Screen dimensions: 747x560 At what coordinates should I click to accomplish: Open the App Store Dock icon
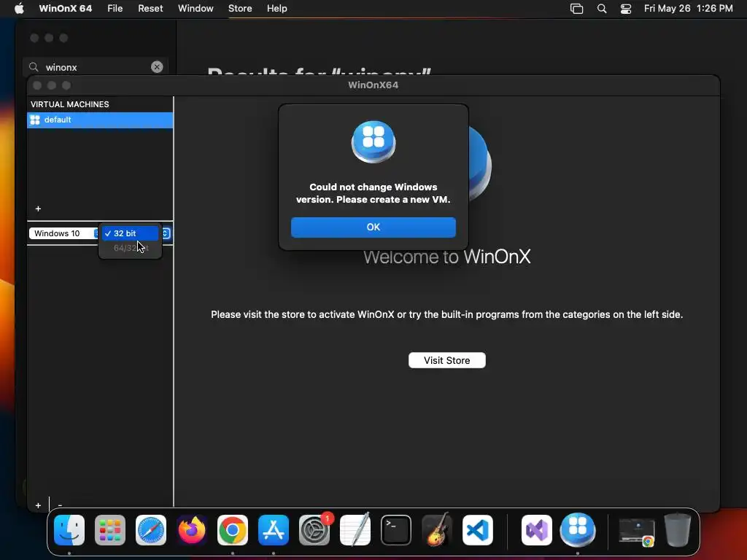click(274, 530)
